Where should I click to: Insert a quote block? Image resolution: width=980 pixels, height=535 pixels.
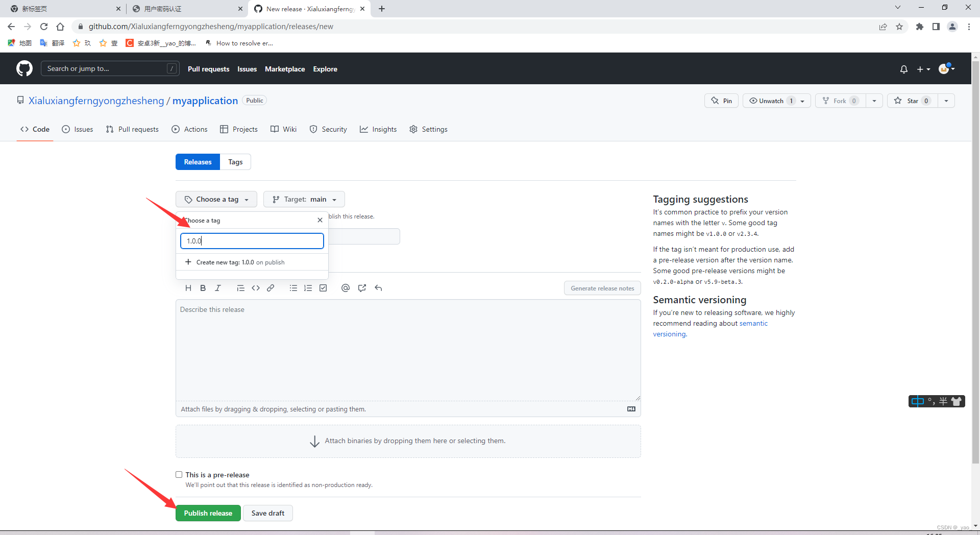[x=240, y=288]
